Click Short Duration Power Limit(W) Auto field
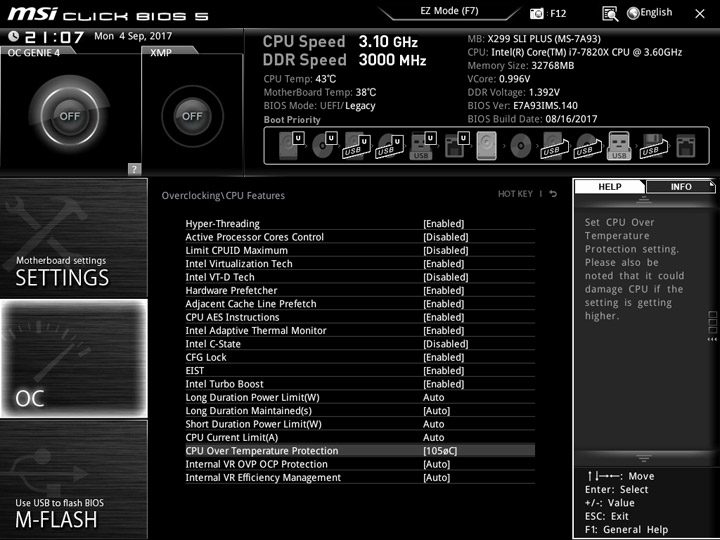The image size is (720, 540). 433,424
